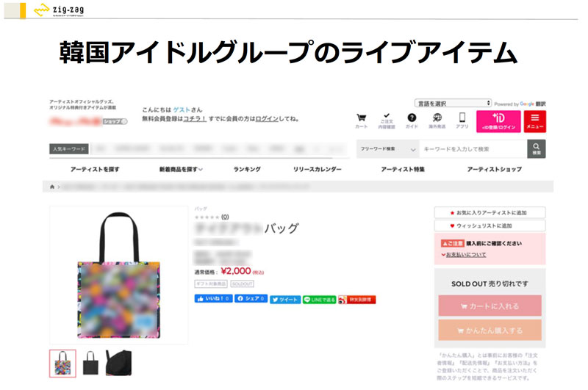The height and width of the screenshot is (390, 588).
Task: Go to the home icon in breadcrumb
Action: pyautogui.click(x=52, y=187)
